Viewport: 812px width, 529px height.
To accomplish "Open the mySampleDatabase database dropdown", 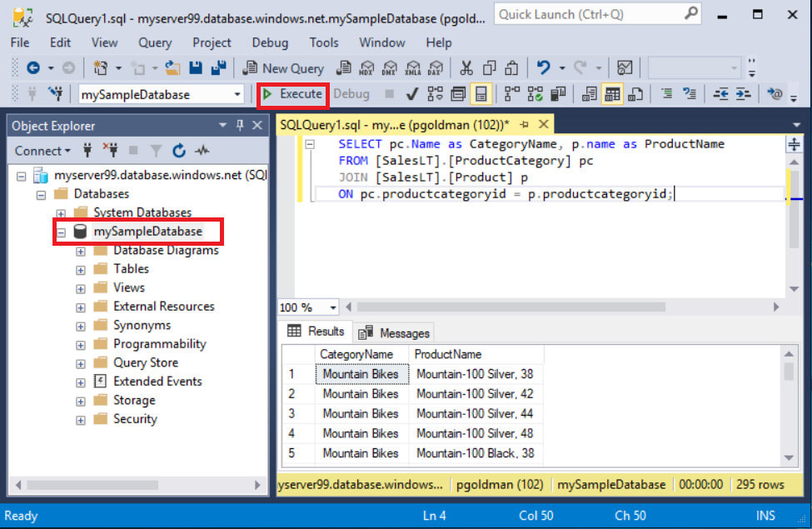I will (237, 95).
